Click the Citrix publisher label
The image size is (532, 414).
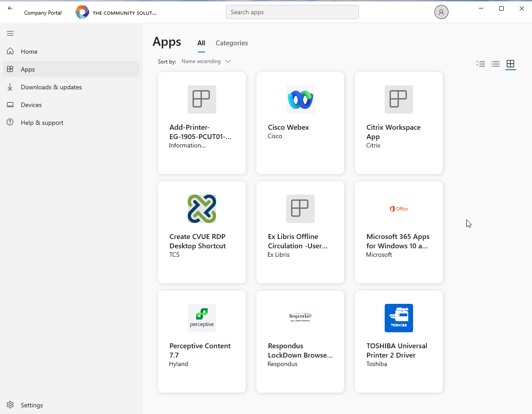click(x=373, y=145)
